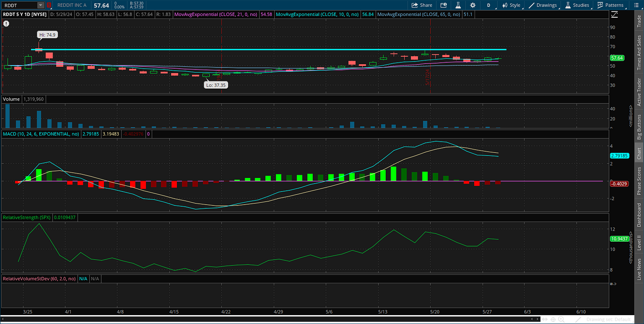Click the product depth calendar icon
Image resolution: width=644 pixels, height=324 pixels.
pos(444,5)
